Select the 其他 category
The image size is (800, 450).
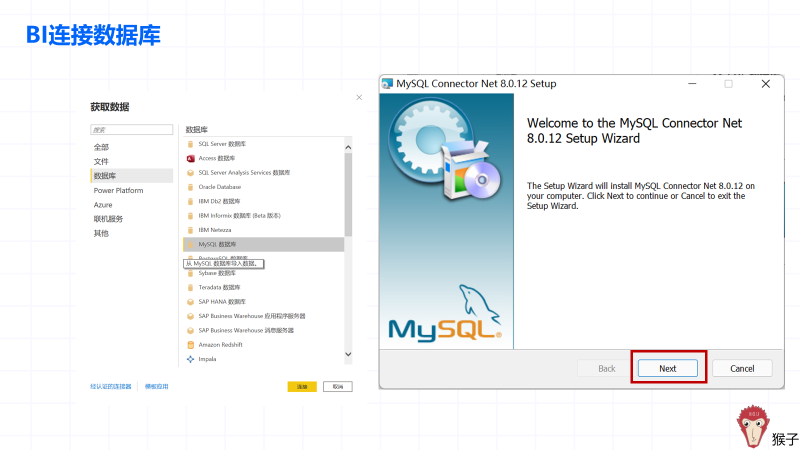[101, 233]
